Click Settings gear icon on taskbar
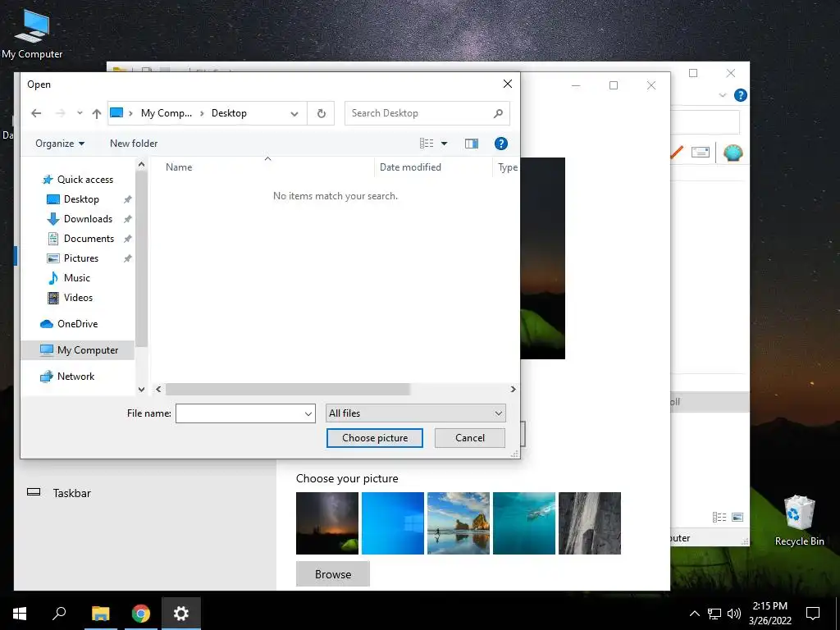 181,614
